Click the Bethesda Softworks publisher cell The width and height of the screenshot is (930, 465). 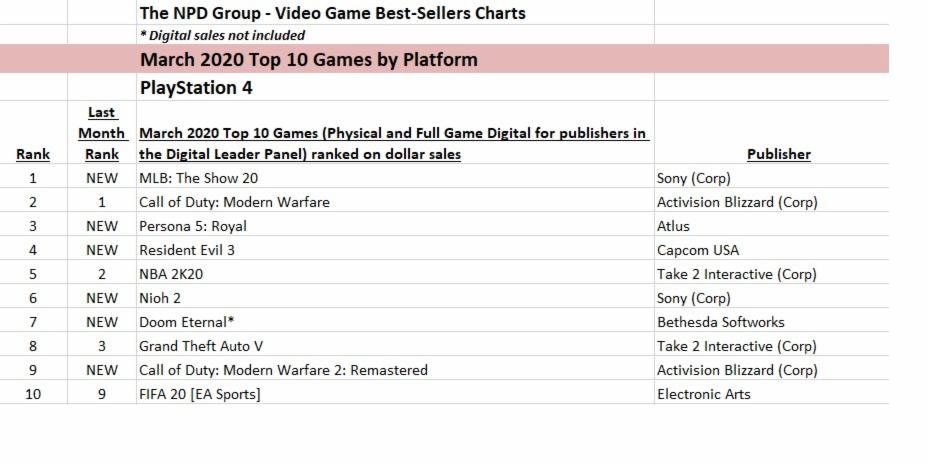[720, 322]
